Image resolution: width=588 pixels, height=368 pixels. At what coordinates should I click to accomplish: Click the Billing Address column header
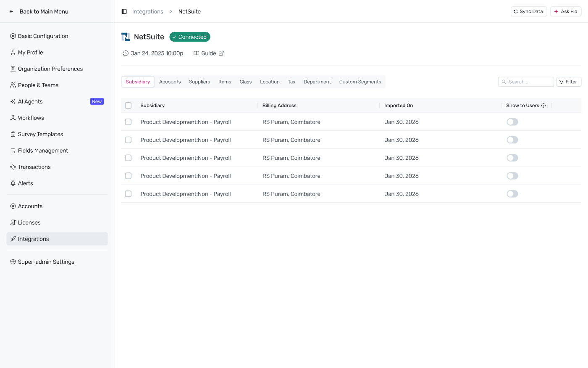click(279, 106)
